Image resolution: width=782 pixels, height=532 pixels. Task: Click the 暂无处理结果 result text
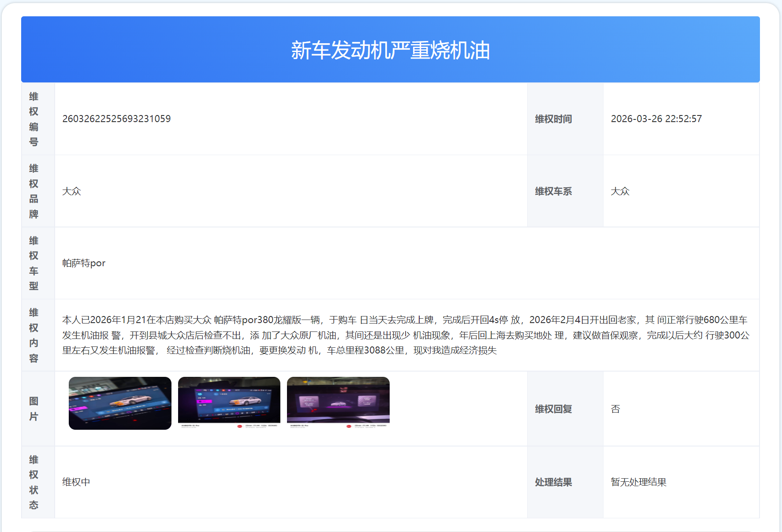[638, 482]
